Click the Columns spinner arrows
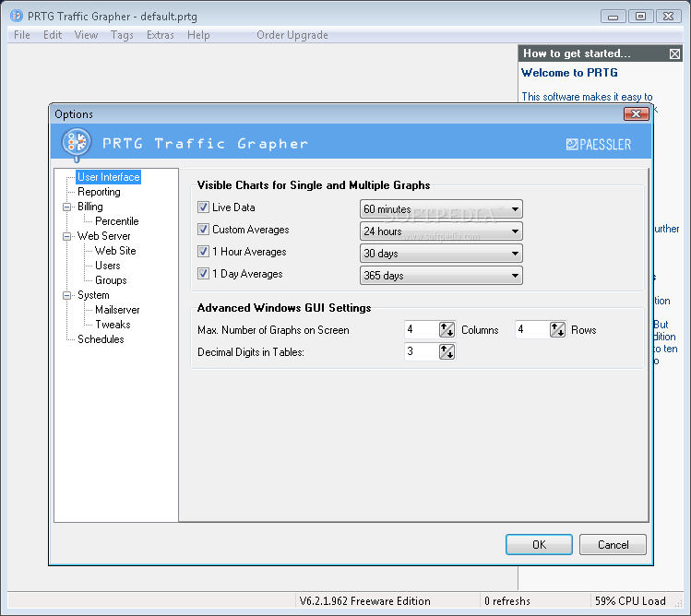 [447, 329]
